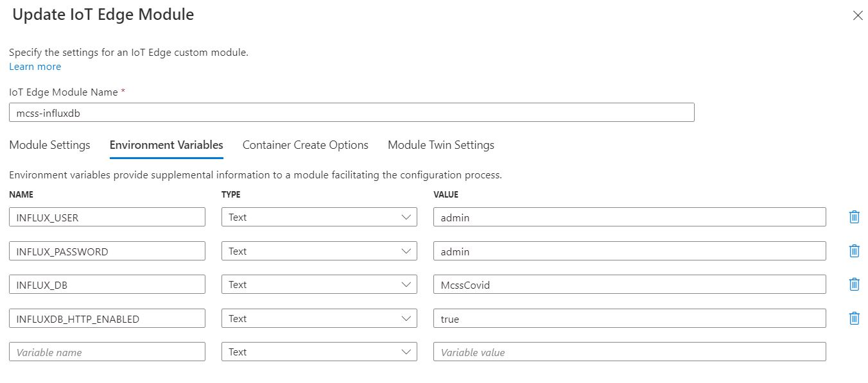
Task: Open the type dropdown in the empty row
Action: tap(319, 352)
